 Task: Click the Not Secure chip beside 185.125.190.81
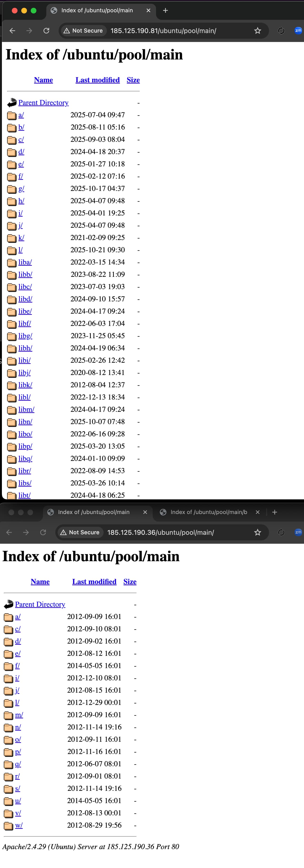click(x=83, y=31)
